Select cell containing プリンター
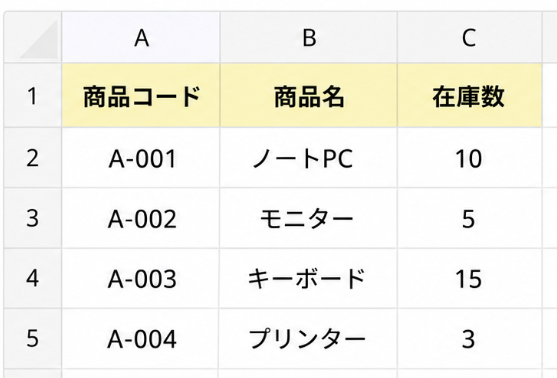Image resolution: width=557 pixels, height=378 pixels. [x=309, y=338]
